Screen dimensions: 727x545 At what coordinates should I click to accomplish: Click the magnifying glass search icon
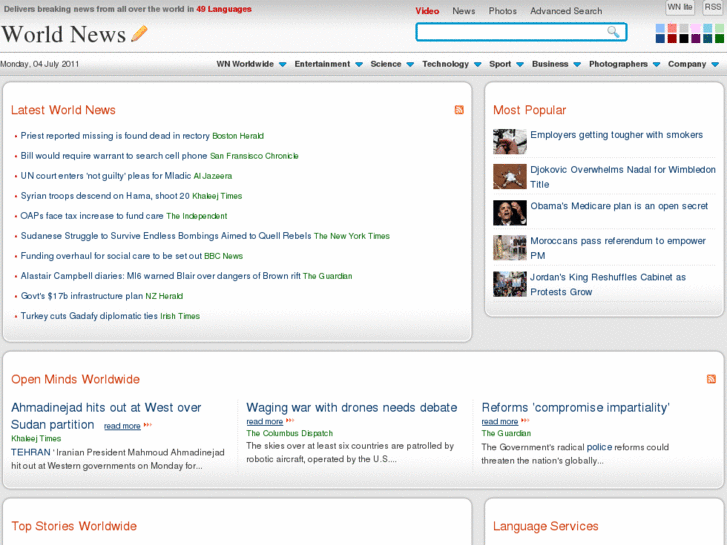coord(613,32)
